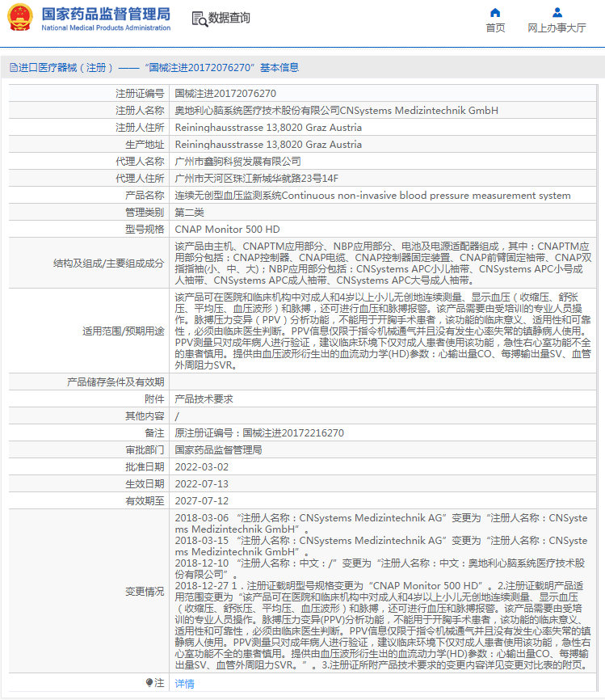The image size is (605, 700).
Task: Select registration number 国械注进20172076270 value
Action: 225,93
